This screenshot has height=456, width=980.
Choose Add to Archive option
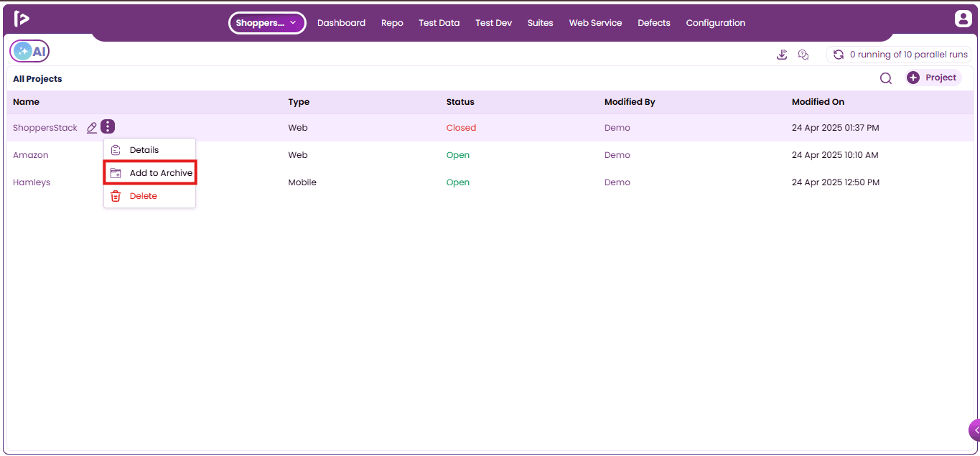click(x=150, y=173)
